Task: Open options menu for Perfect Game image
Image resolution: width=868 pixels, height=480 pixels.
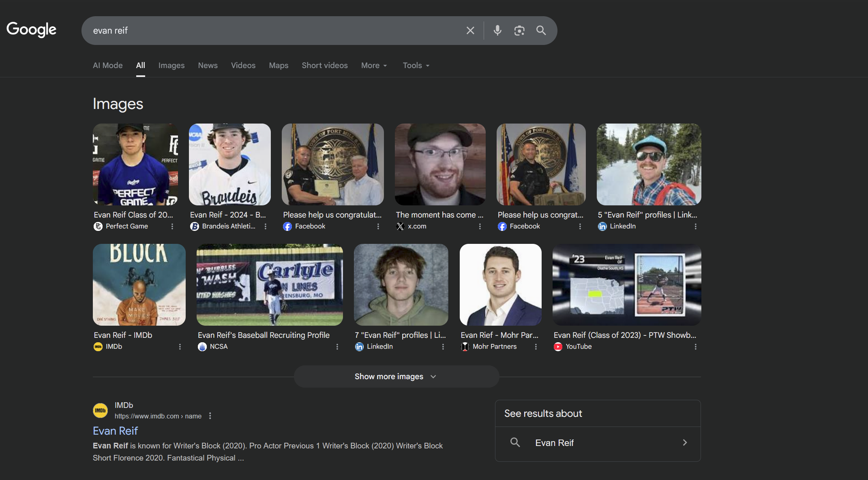Action: click(x=172, y=226)
